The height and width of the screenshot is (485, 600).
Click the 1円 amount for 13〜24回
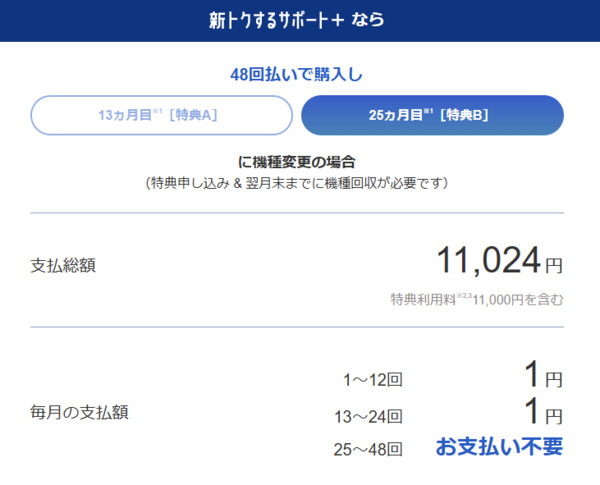click(543, 413)
